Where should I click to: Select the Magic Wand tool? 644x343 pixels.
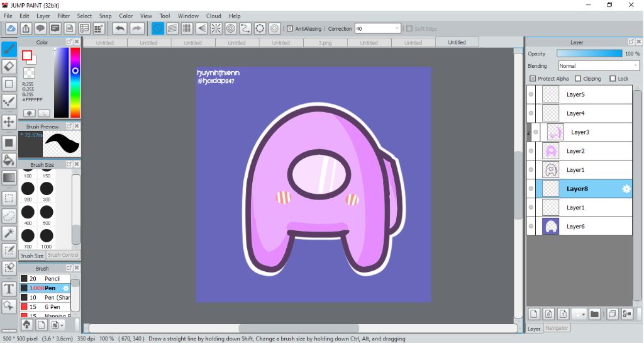(9, 233)
